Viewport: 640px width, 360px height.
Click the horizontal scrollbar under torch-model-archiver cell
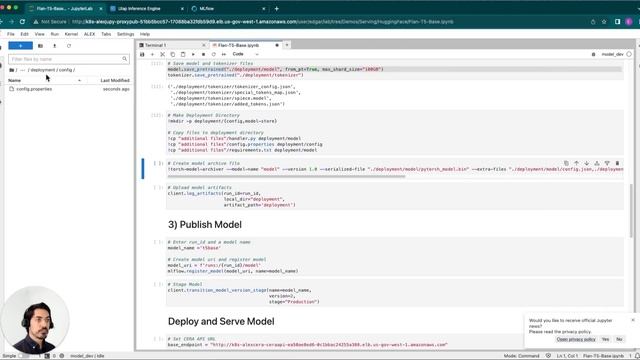[x=286, y=177]
